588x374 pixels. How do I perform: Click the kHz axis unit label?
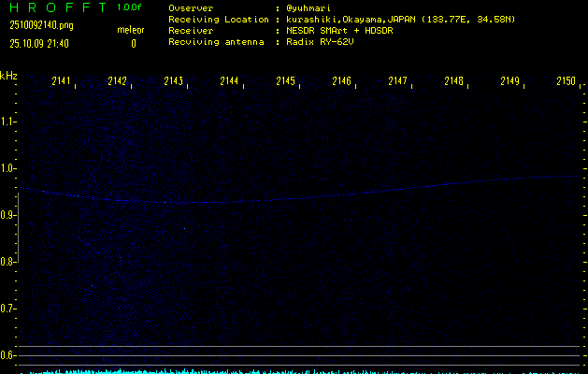pyautogui.click(x=8, y=76)
